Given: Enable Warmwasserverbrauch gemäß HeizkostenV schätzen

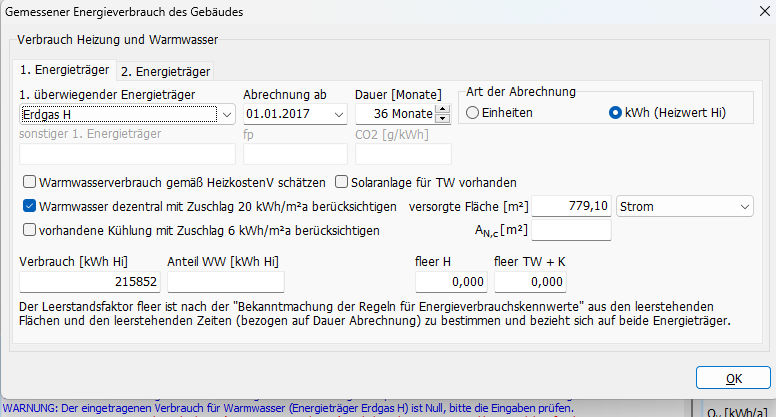Looking at the screenshot, I should pos(29,183).
